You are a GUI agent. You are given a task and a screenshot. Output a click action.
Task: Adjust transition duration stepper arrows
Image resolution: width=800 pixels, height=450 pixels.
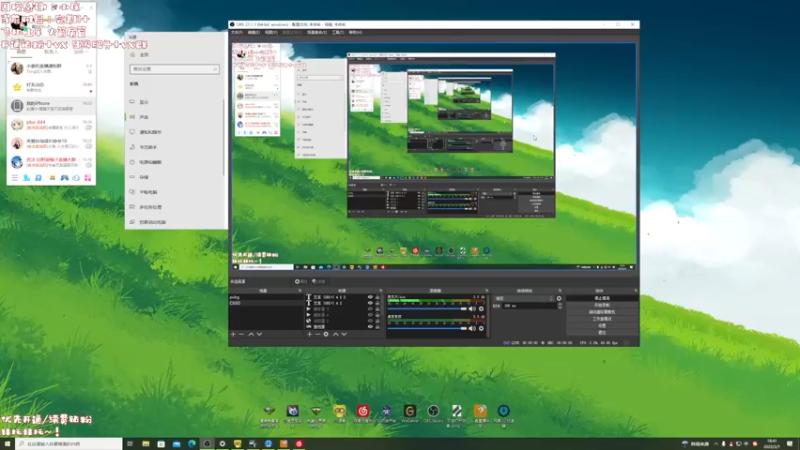click(x=560, y=306)
